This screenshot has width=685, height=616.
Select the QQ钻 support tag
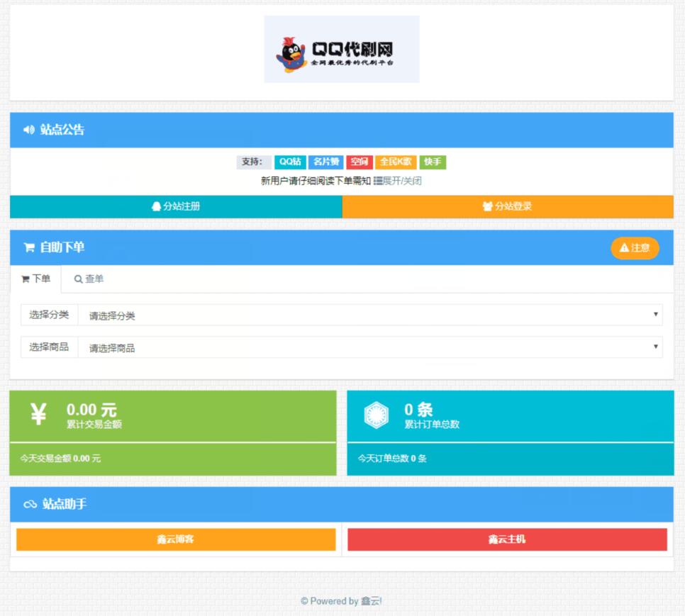290,162
